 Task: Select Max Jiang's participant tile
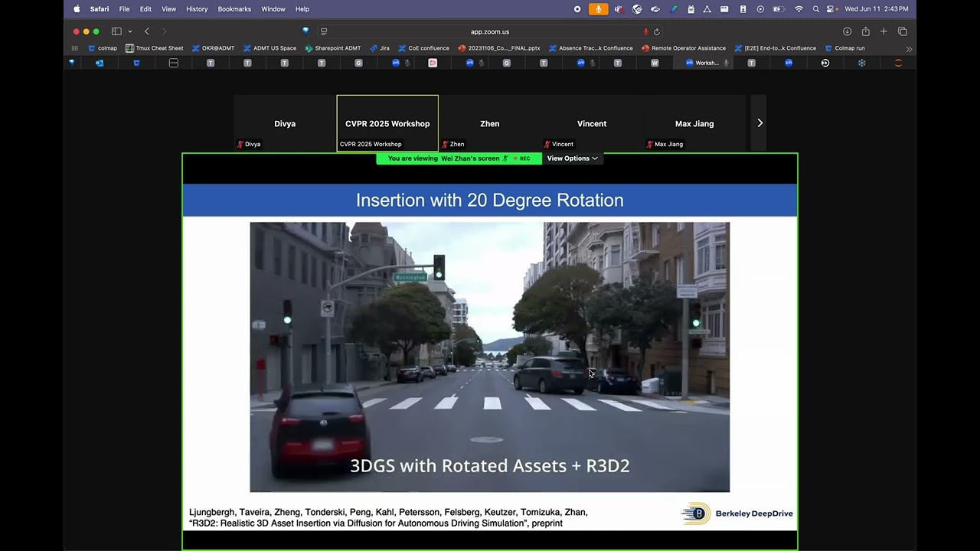point(694,123)
